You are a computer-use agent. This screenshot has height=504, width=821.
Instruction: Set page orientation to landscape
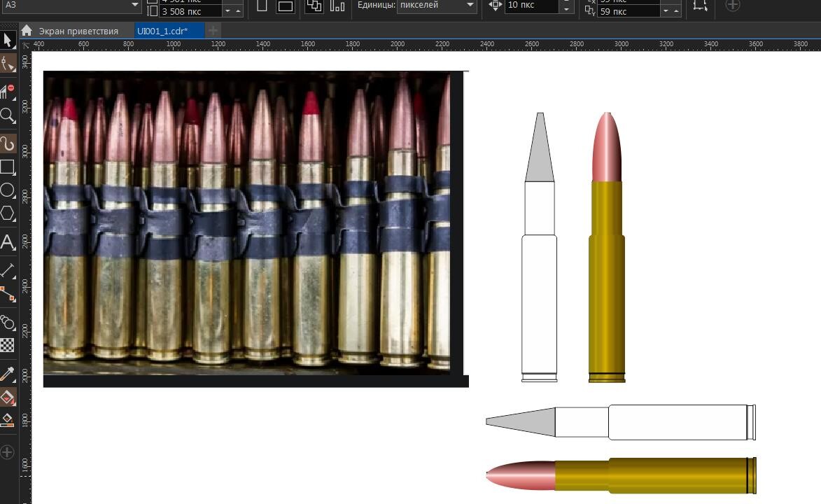(x=285, y=5)
